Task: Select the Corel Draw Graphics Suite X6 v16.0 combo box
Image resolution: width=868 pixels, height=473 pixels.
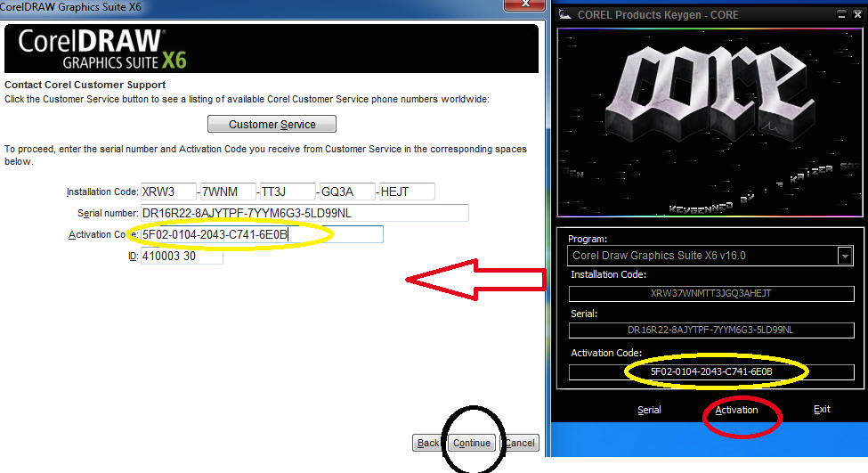Action: pos(710,256)
